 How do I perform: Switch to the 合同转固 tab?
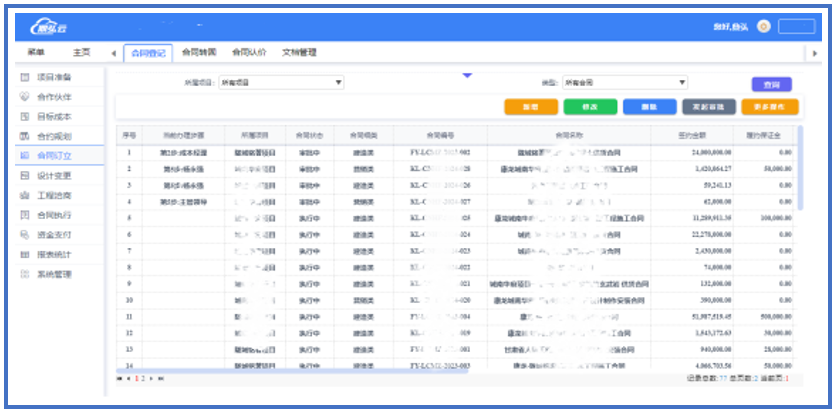[x=200, y=52]
